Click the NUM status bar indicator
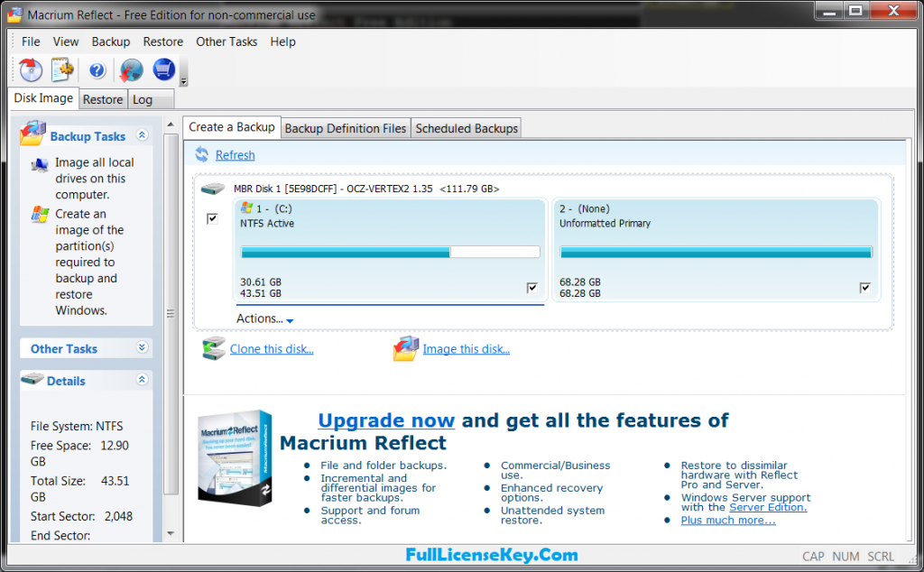This screenshot has width=924, height=572. tap(845, 557)
